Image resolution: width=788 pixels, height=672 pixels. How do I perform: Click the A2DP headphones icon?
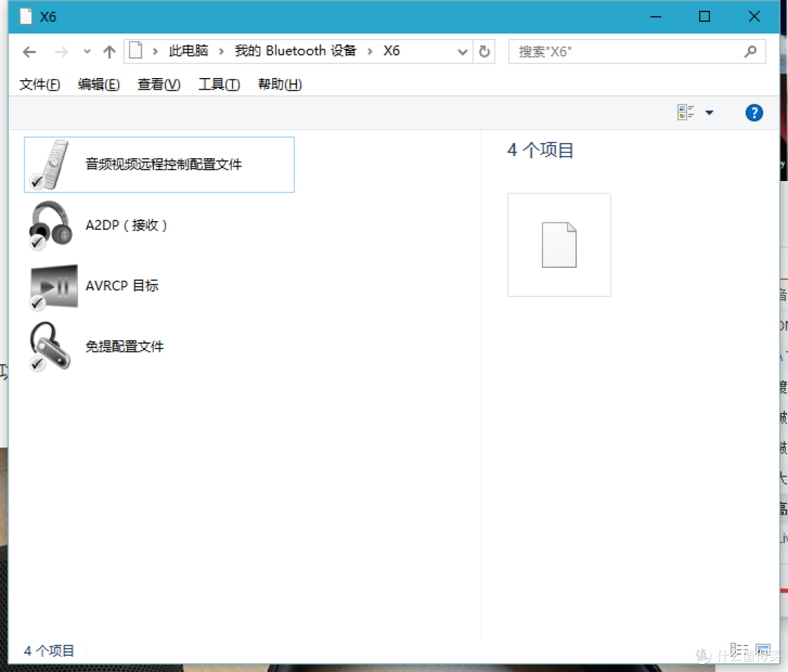coord(50,225)
